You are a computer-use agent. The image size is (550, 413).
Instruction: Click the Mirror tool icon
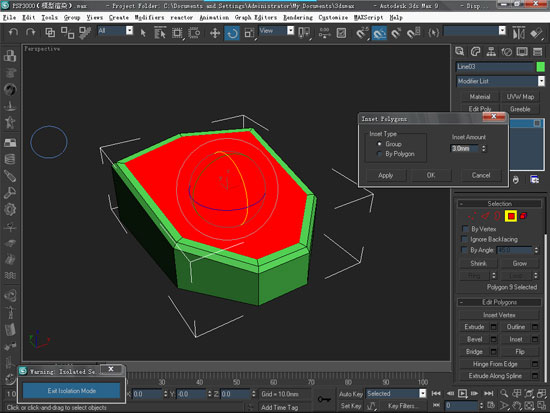[x=518, y=33]
